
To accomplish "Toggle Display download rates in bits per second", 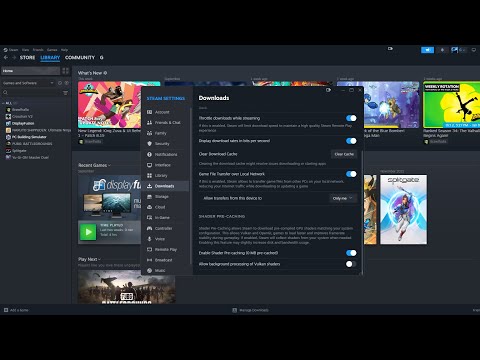I will pos(351,141).
